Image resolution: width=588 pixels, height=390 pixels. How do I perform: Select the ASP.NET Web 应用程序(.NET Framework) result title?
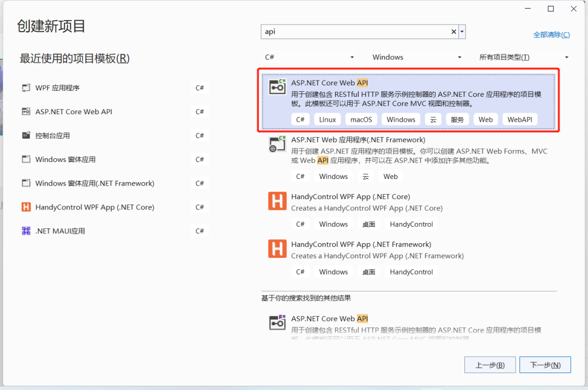358,140
